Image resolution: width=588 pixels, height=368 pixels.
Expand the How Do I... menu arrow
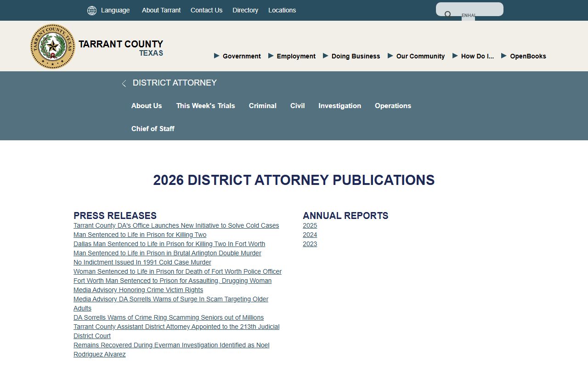click(x=455, y=56)
